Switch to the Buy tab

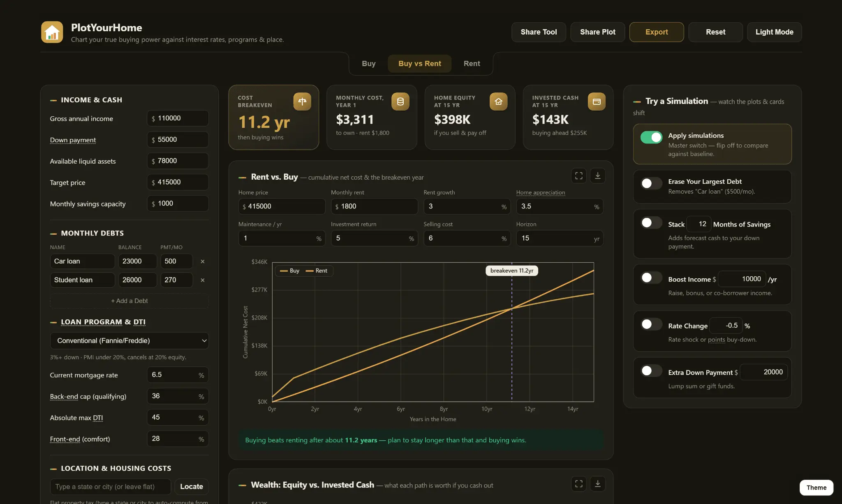[x=369, y=64]
